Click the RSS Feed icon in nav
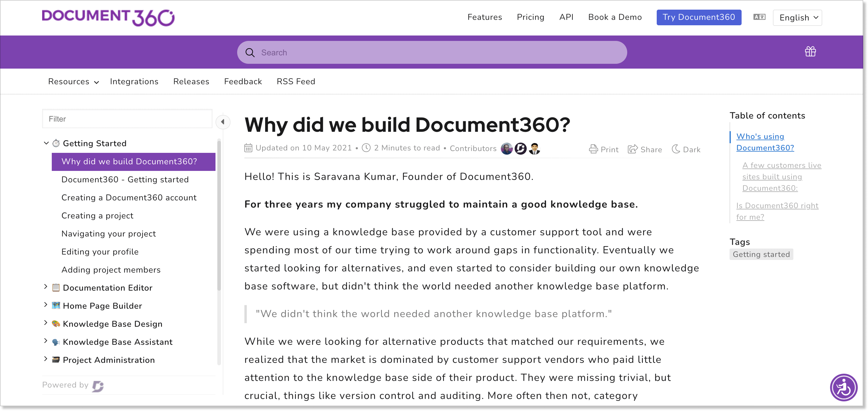The image size is (868, 411). point(296,81)
